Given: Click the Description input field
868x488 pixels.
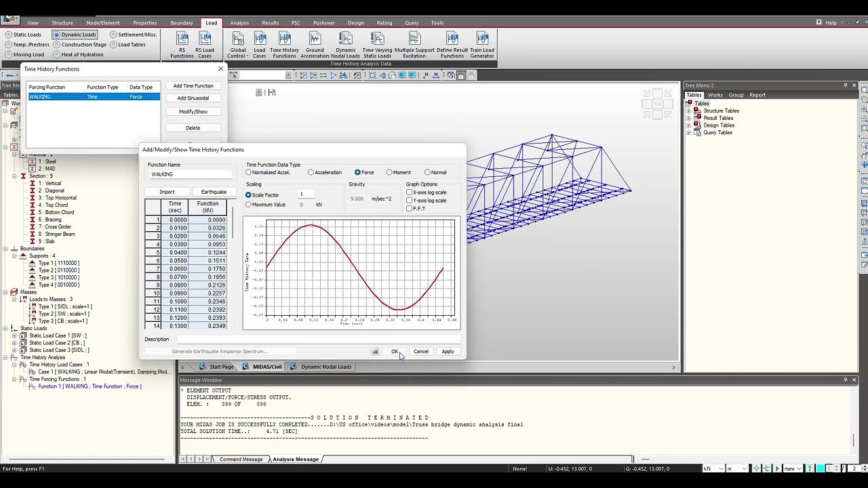Looking at the screenshot, I should tap(318, 339).
